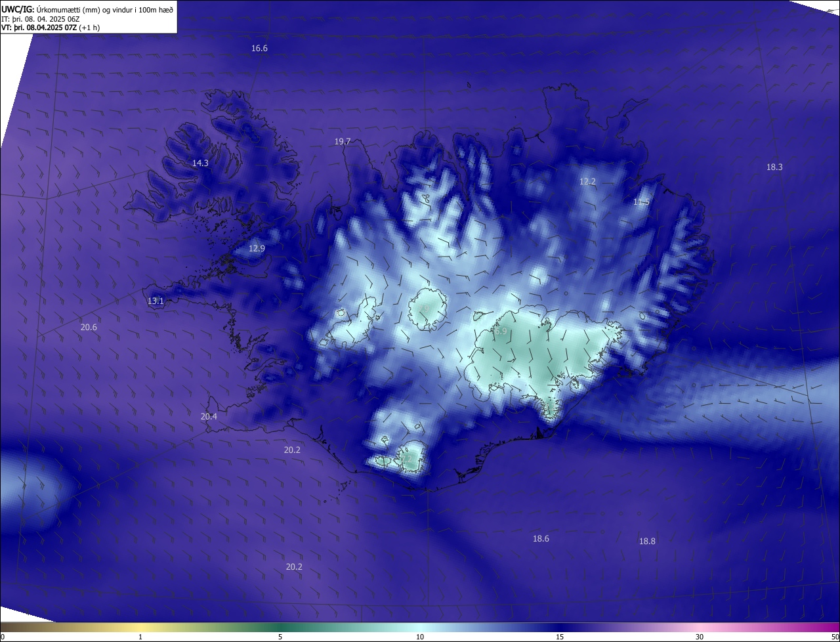Click the 12.2 value label

[x=587, y=182]
